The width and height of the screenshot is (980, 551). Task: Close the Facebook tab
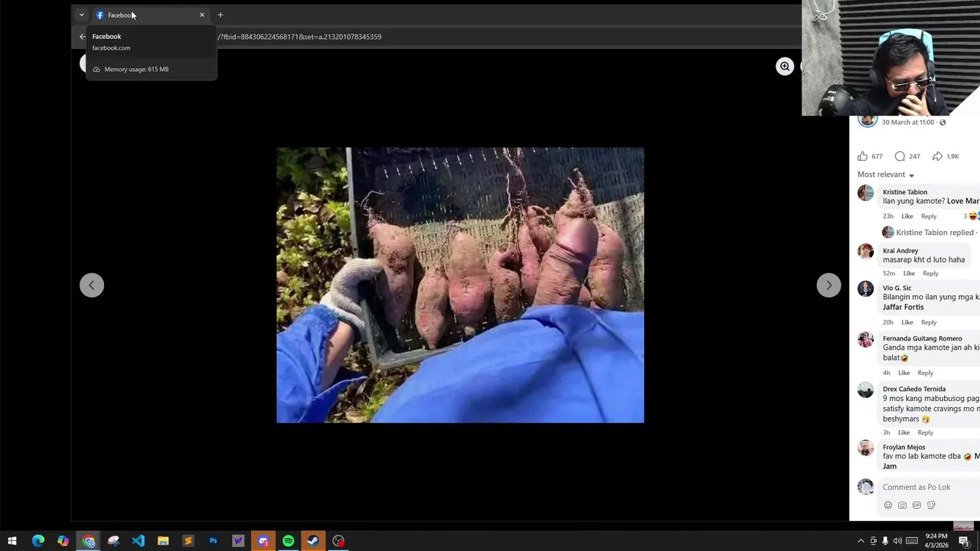pyautogui.click(x=202, y=15)
